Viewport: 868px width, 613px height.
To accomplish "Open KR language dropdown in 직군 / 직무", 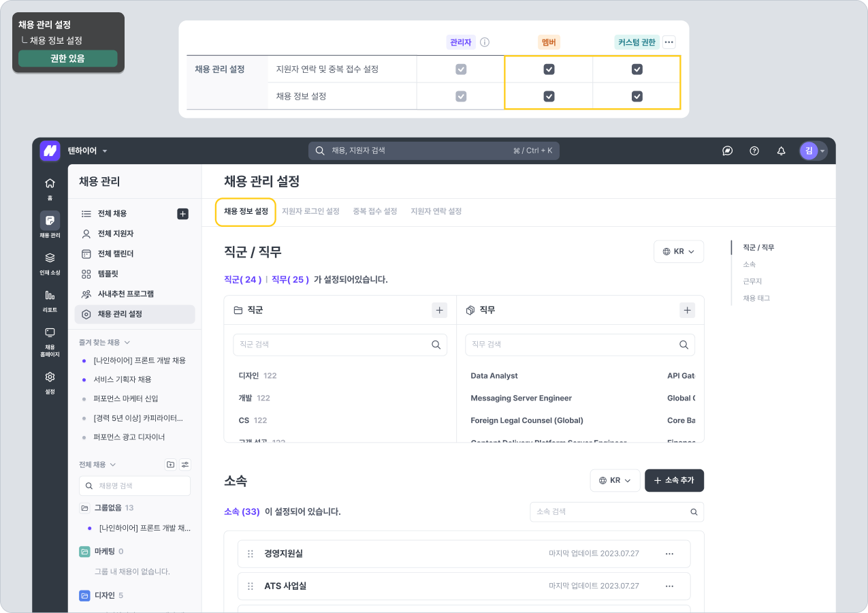I will [x=679, y=251].
